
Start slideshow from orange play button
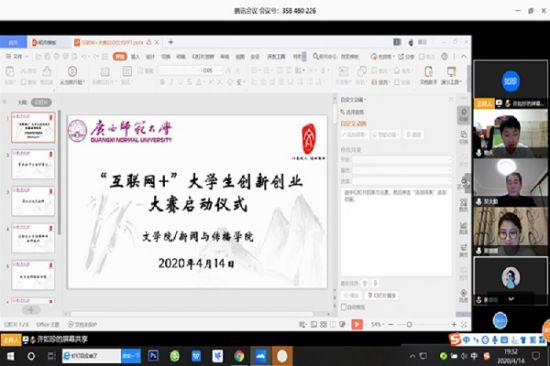357,324
